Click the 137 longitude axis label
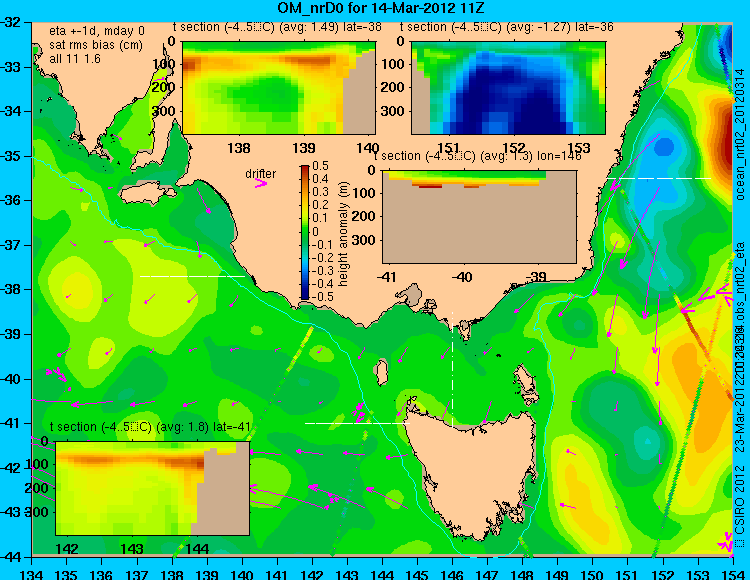 [x=137, y=574]
